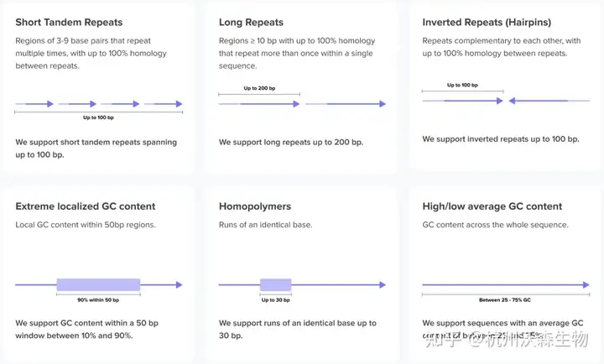The image size is (604, 364).
Task: Click the Long Repeats arrow diagram
Action: pos(302,104)
